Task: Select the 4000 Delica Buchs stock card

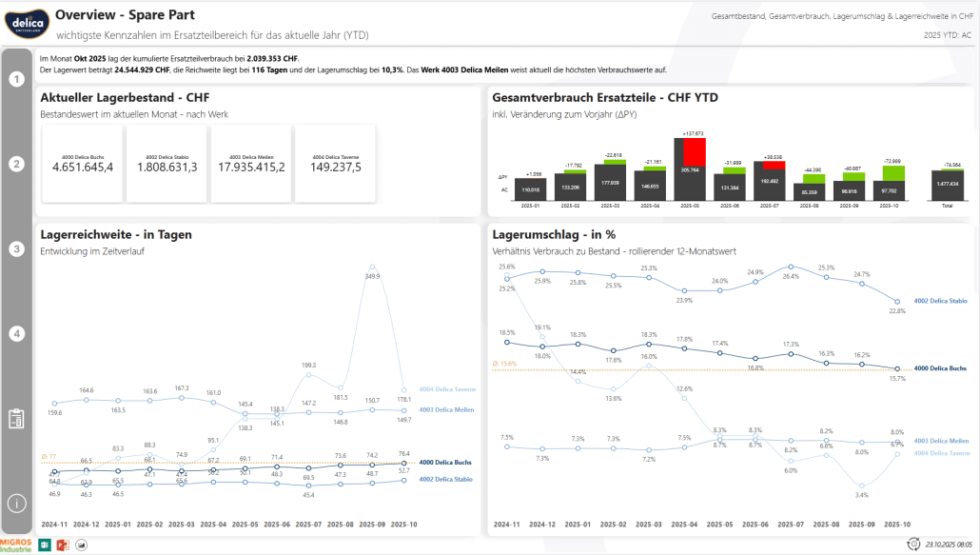Action: pos(83,164)
